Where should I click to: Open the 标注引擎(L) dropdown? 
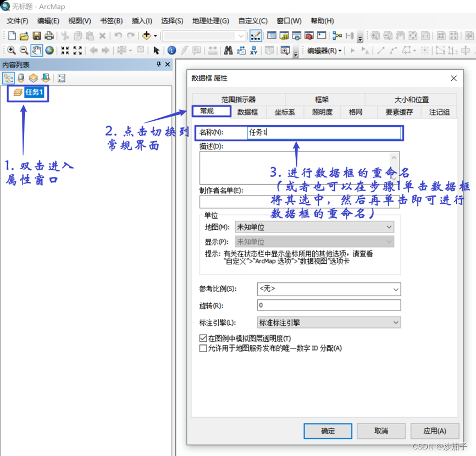click(x=329, y=322)
